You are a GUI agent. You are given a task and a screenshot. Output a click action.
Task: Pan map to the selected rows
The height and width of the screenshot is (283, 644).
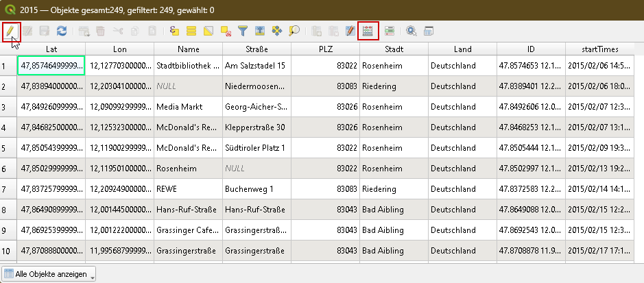(x=277, y=31)
